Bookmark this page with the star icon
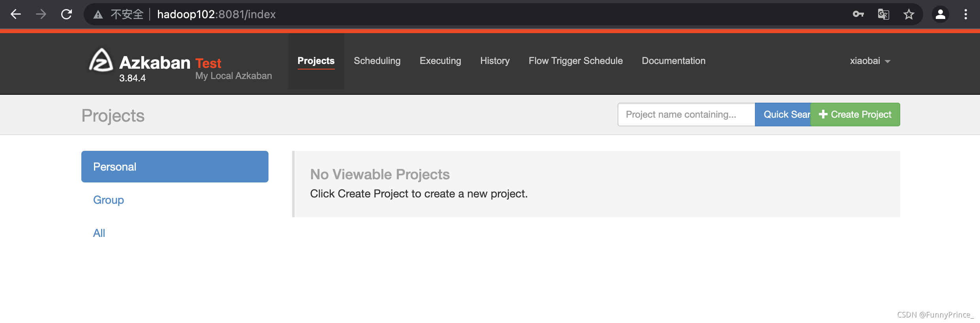Screen dimensions: 980x323 point(909,15)
